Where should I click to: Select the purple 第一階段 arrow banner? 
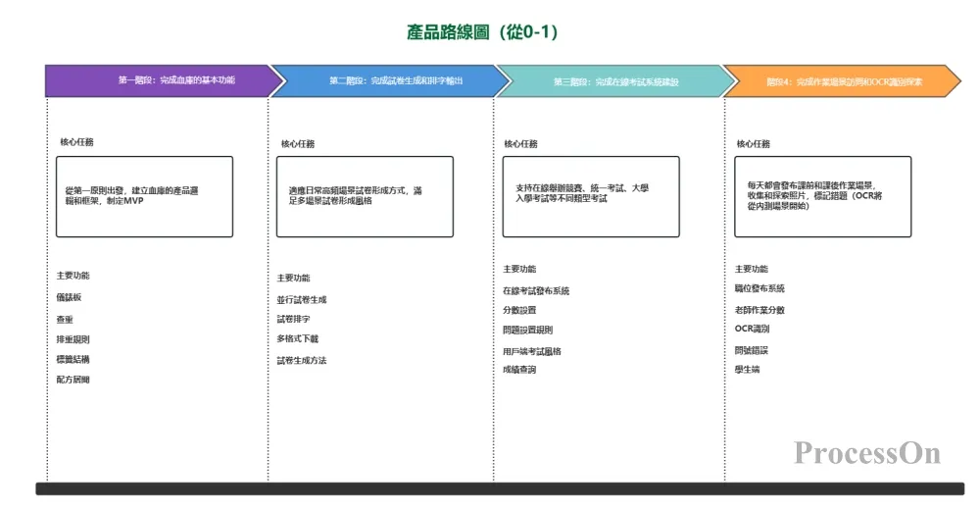157,80
